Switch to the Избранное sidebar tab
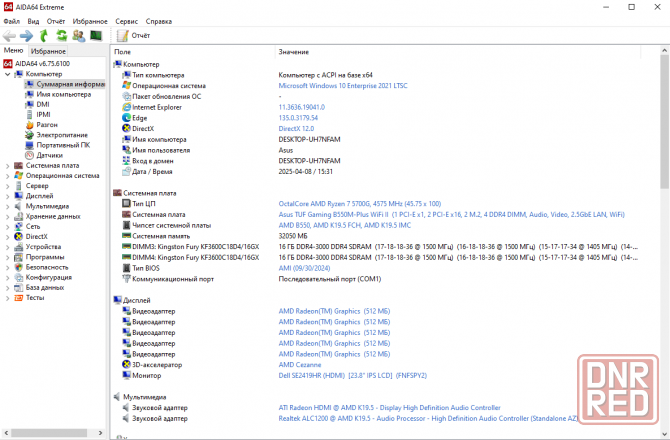 tap(48, 51)
